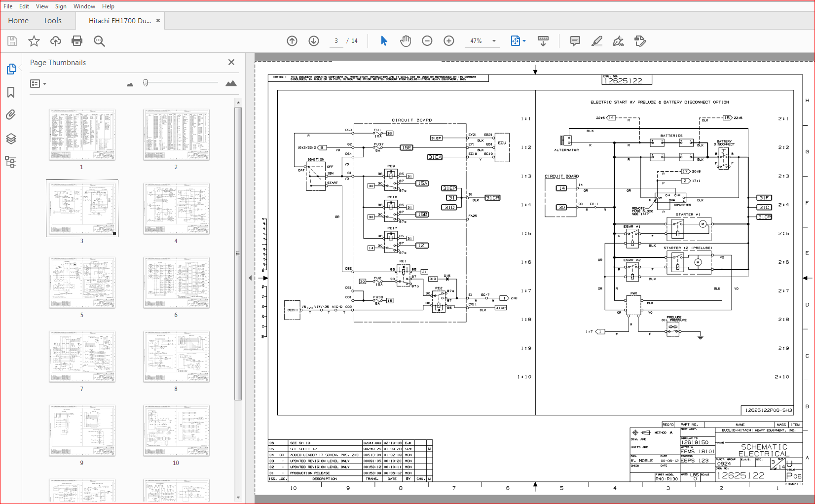The width and height of the screenshot is (815, 504).
Task: Select page 1 thumbnail
Action: (82, 135)
